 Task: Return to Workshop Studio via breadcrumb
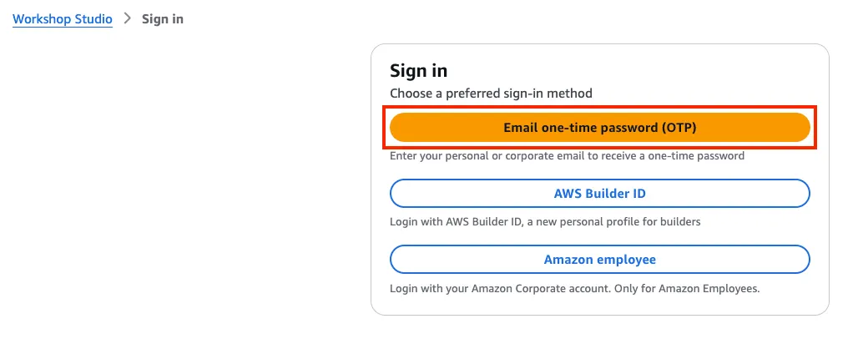tap(62, 18)
